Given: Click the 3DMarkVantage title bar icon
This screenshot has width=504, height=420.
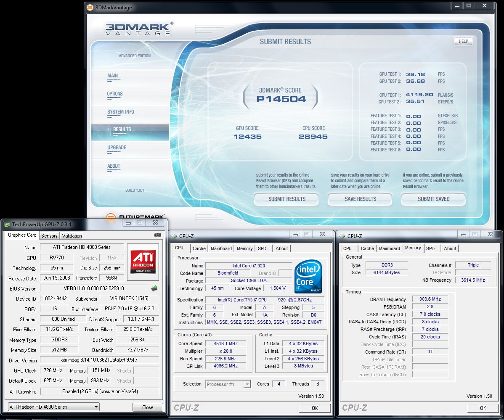Looking at the screenshot, I should 90,8.
